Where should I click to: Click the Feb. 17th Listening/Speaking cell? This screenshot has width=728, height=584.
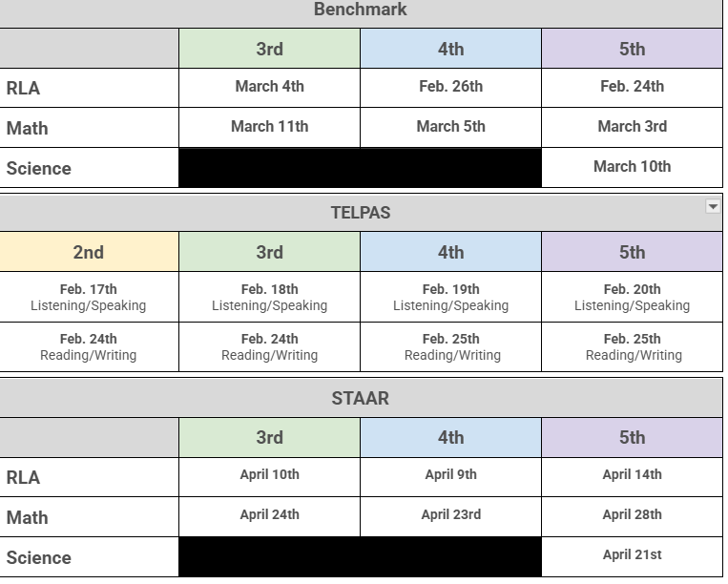coord(89,297)
